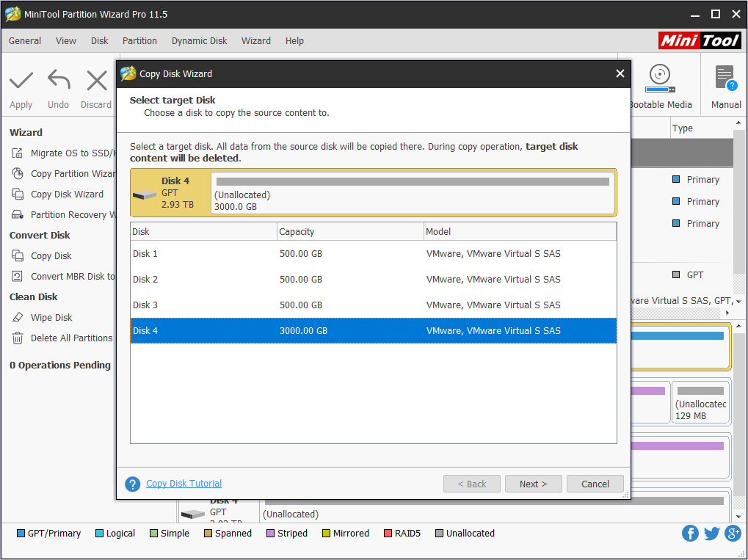
Task: Click Disk 1 model VMware Virtual S SAS
Action: pyautogui.click(x=493, y=254)
